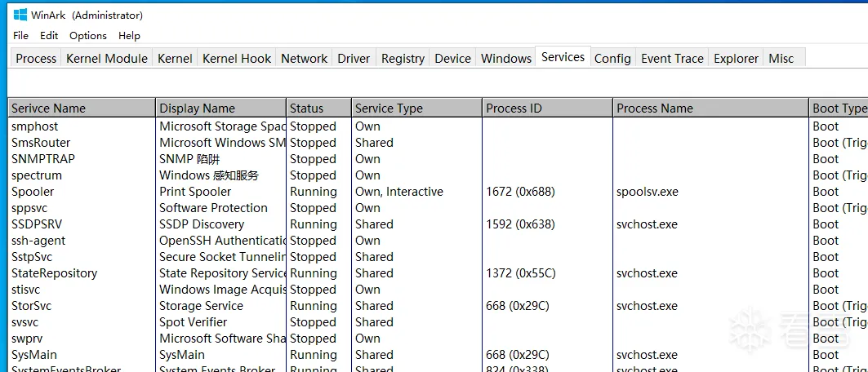The width and height of the screenshot is (868, 372).
Task: Switch to the Misc tab
Action: coord(781,59)
